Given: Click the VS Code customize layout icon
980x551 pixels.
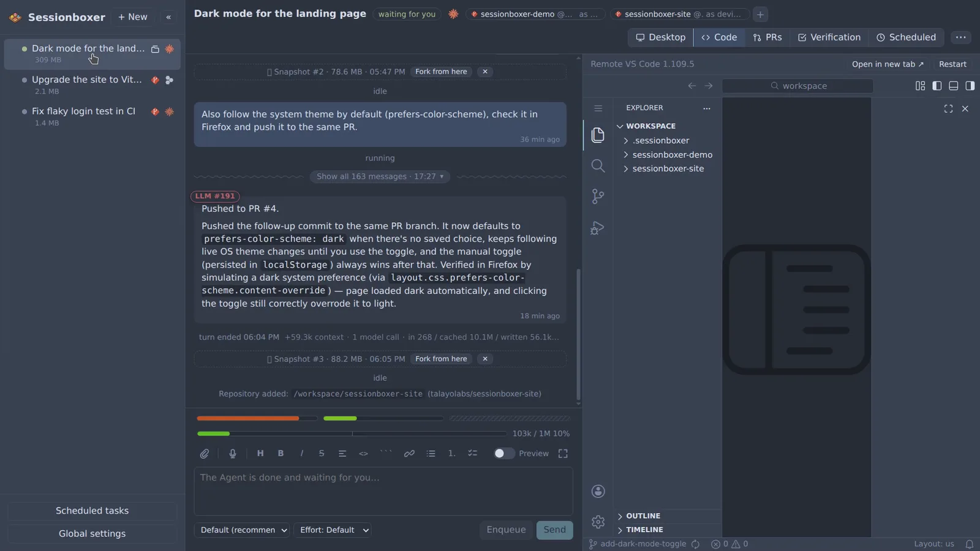Looking at the screenshot, I should [x=920, y=86].
